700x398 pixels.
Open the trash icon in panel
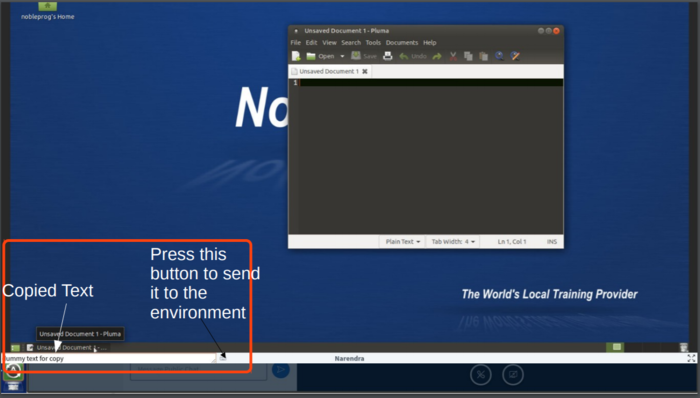683,347
